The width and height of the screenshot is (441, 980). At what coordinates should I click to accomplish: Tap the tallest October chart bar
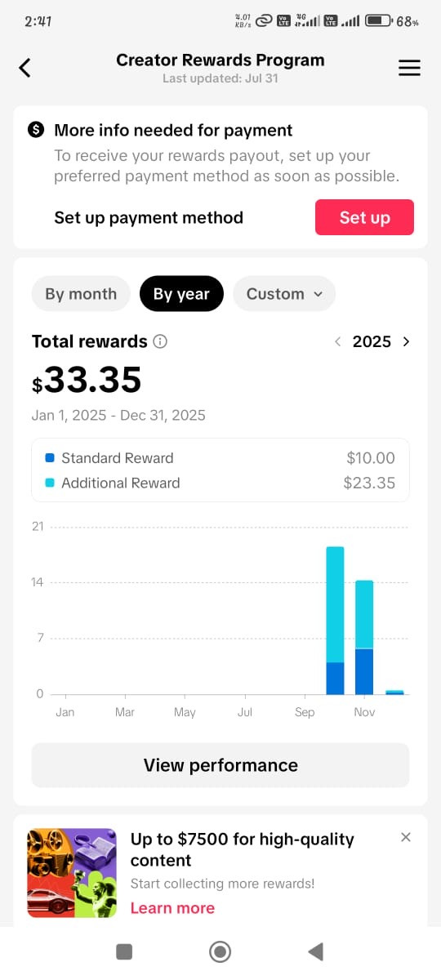[x=335, y=621]
